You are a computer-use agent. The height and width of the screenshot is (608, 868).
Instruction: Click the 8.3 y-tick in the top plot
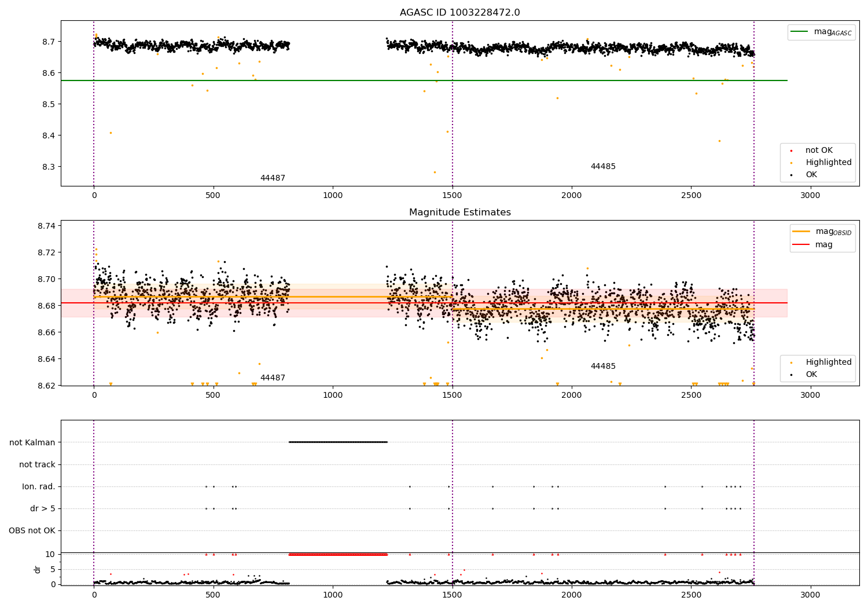tap(49, 167)
